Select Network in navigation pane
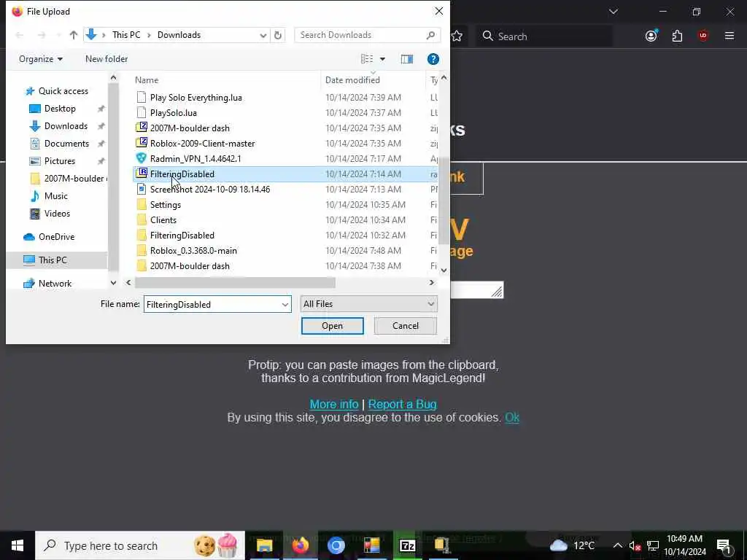This screenshot has height=560, width=747. click(x=55, y=284)
